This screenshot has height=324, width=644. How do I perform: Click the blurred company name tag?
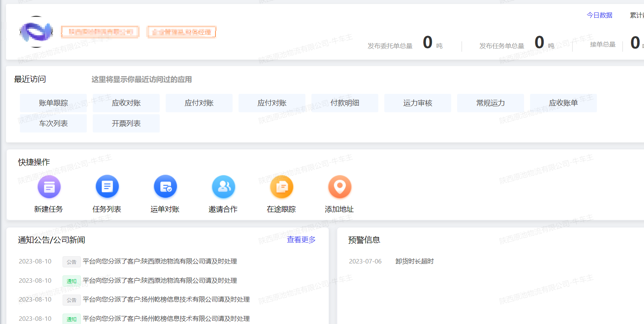pos(100,32)
